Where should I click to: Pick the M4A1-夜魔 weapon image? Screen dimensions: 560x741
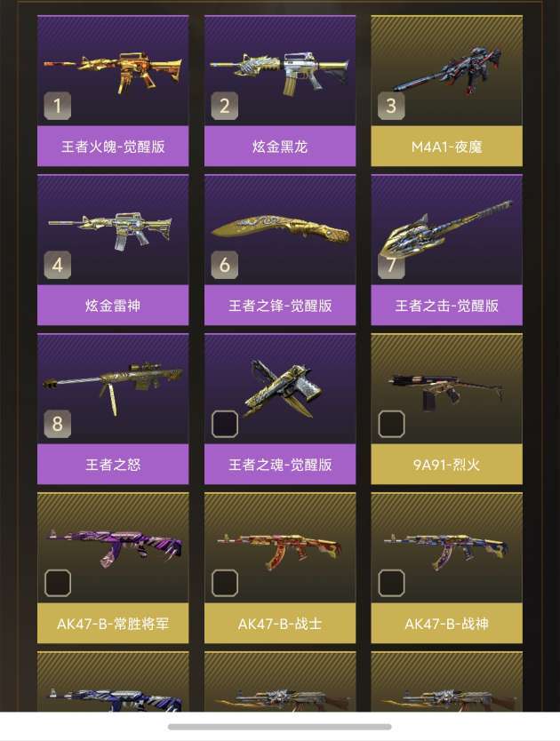tap(447, 70)
